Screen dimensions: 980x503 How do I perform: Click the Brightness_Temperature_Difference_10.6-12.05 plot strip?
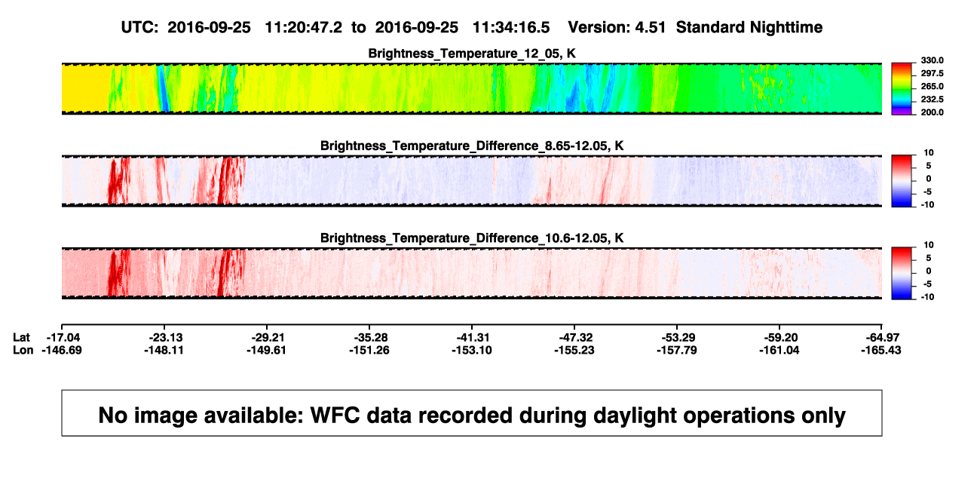tap(472, 273)
